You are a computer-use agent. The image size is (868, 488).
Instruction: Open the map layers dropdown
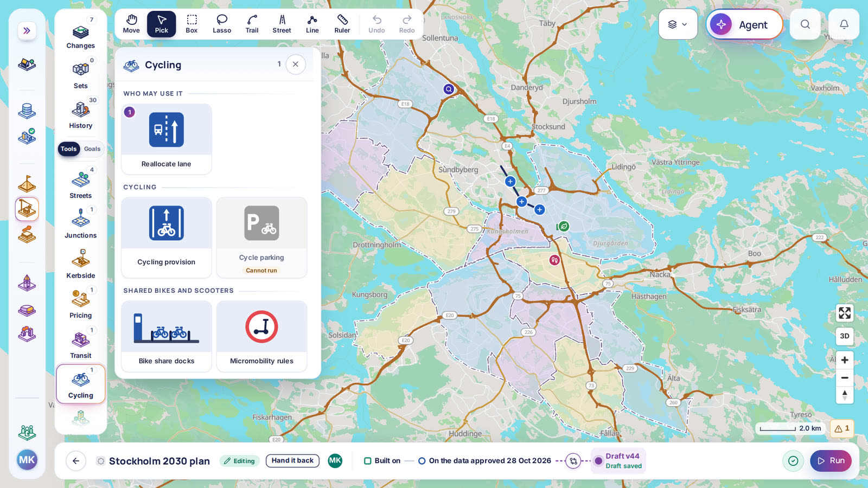pyautogui.click(x=678, y=24)
